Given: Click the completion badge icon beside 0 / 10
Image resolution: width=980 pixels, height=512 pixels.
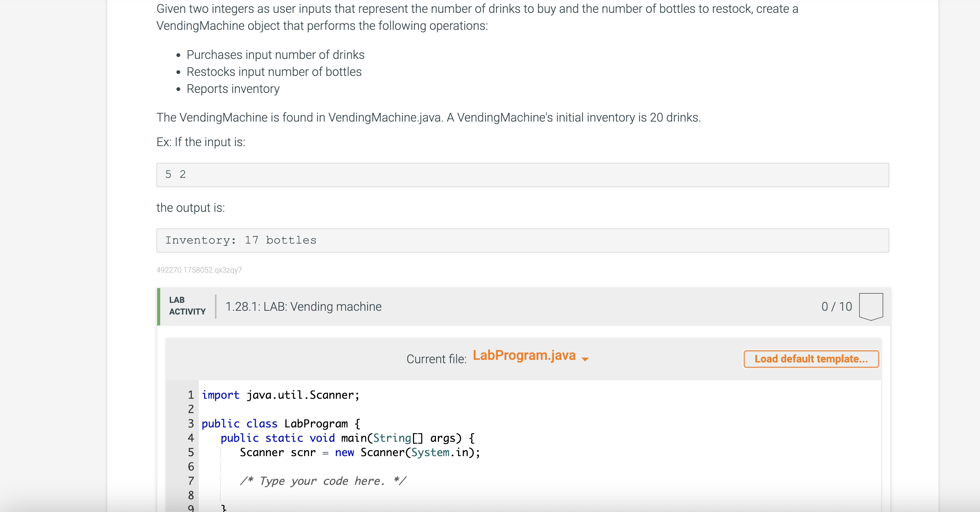Looking at the screenshot, I should [870, 306].
